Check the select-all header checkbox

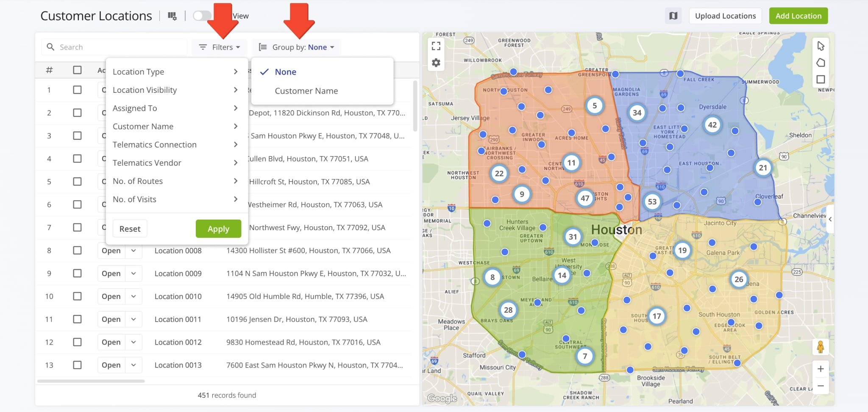coord(77,70)
